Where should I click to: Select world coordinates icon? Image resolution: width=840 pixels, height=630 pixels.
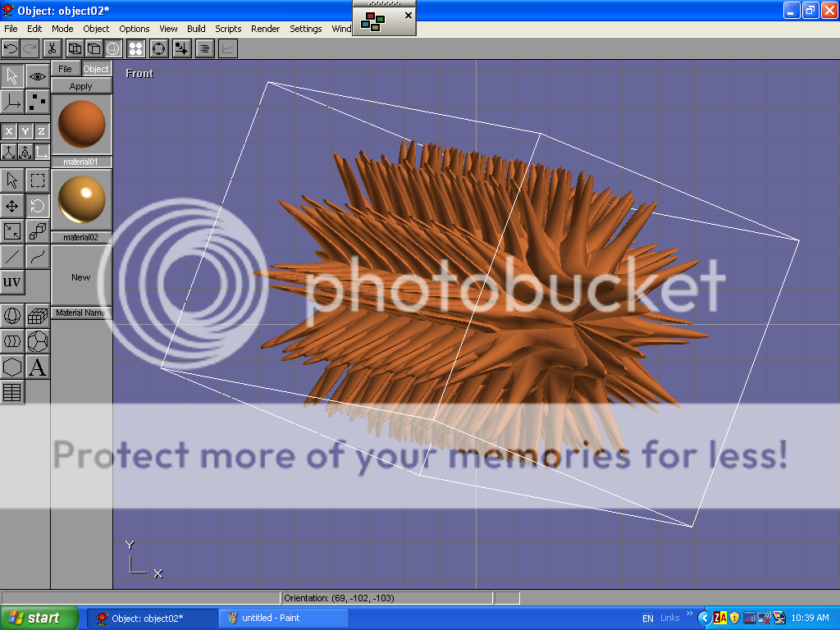point(8,152)
